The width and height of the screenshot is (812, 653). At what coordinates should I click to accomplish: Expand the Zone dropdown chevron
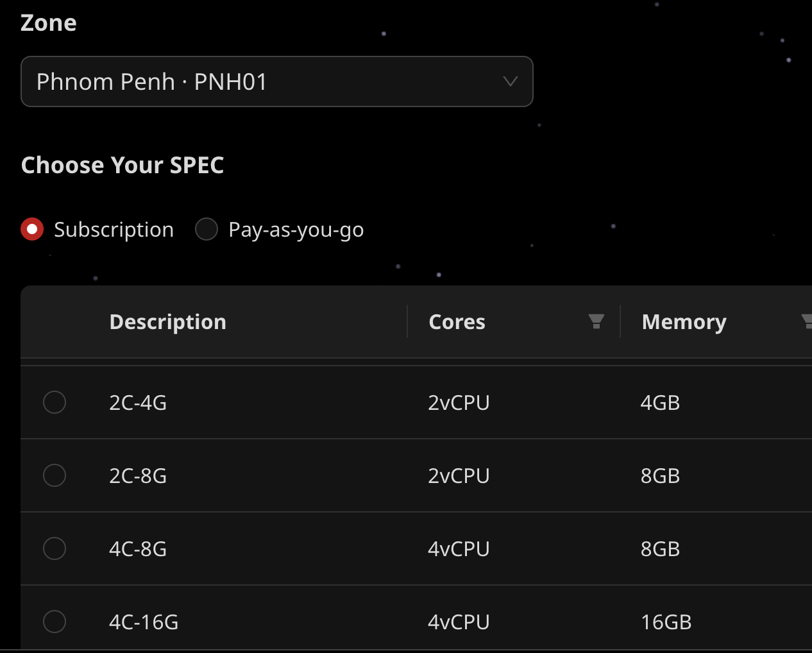click(510, 81)
